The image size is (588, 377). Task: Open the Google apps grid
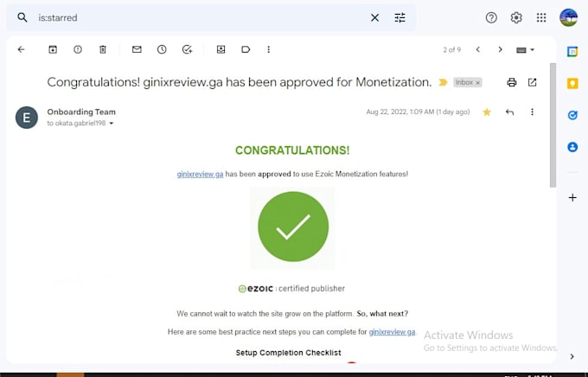[541, 17]
